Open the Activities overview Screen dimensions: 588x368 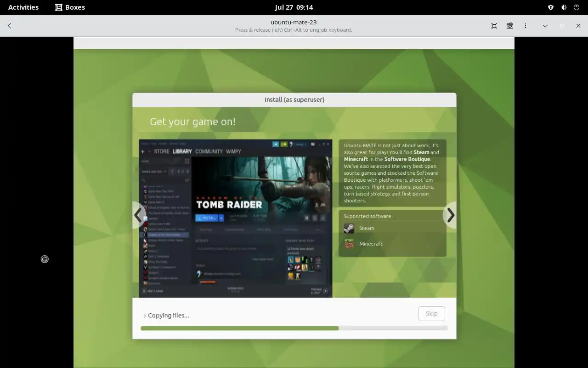[x=23, y=7]
